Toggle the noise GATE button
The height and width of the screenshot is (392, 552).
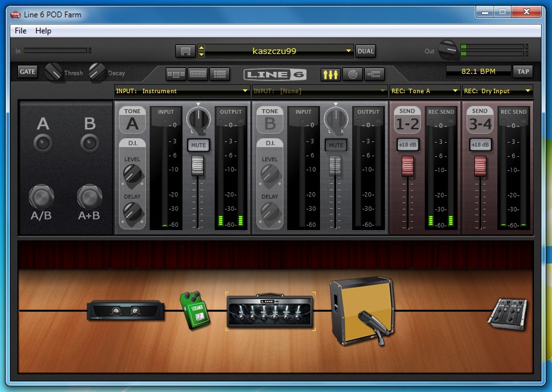28,71
